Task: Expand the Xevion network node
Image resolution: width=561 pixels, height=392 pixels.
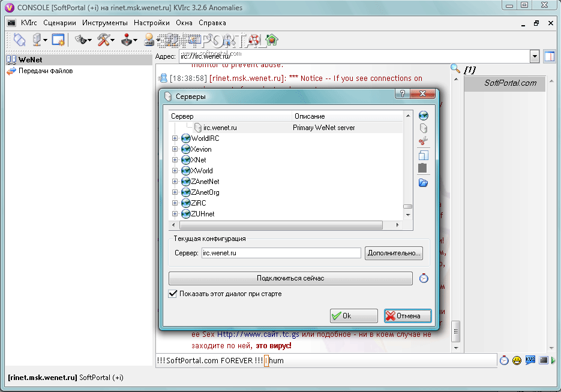Action: point(175,149)
